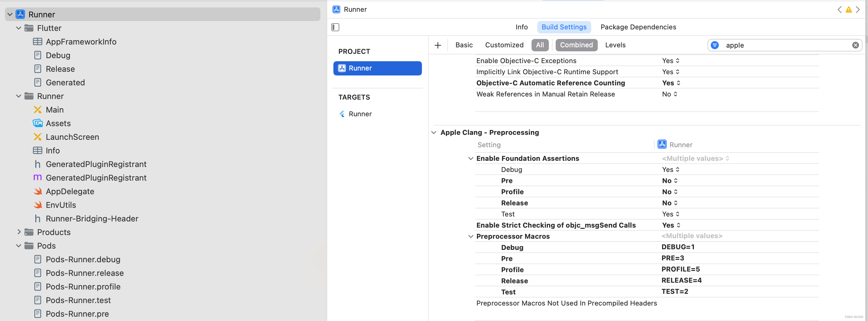
Task: Click the GeneratedPluginRegistrant implementation (m) icon
Action: point(37,178)
